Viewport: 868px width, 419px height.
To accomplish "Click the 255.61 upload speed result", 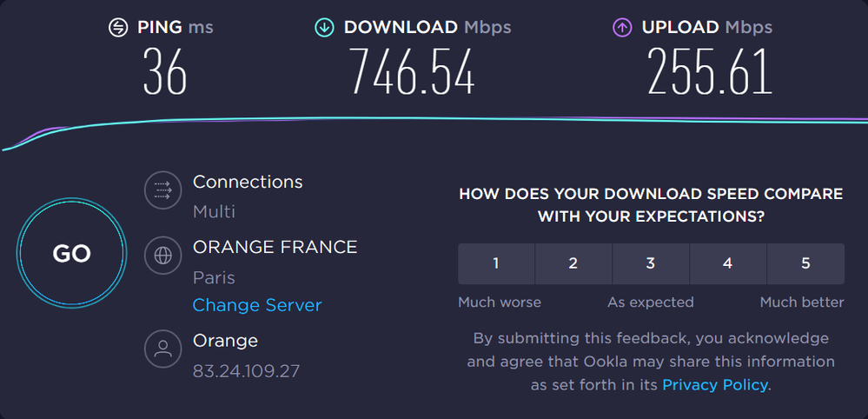I will tap(710, 71).
